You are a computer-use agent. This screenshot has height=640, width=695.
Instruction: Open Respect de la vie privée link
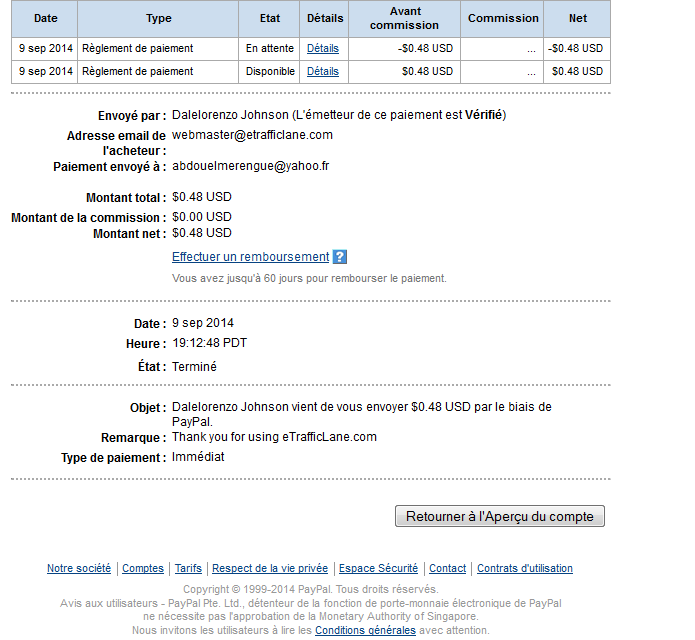(x=270, y=568)
